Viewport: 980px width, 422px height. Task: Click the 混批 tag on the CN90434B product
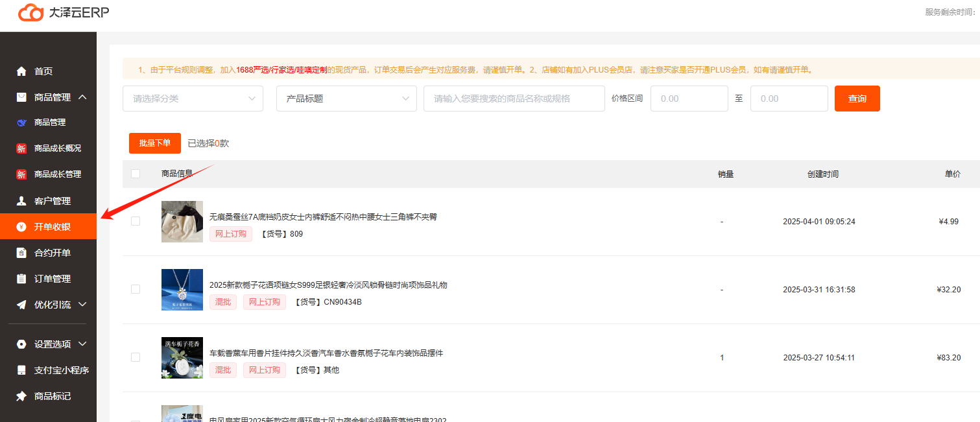point(223,302)
